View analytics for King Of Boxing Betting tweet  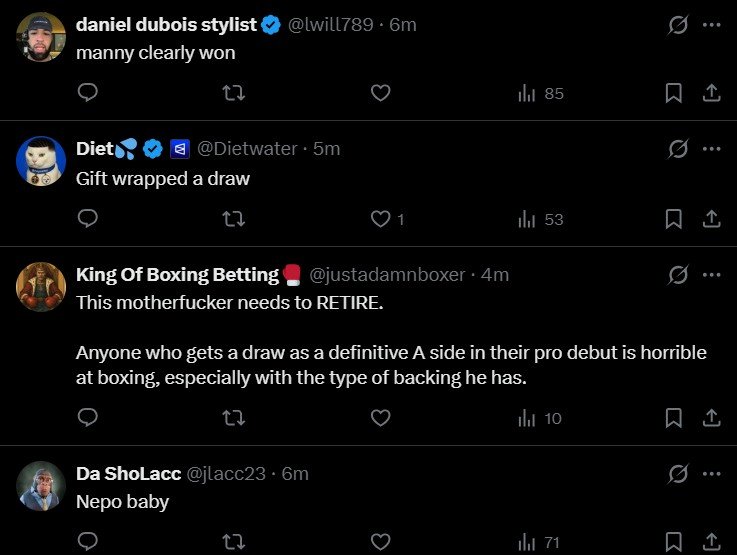pos(540,418)
